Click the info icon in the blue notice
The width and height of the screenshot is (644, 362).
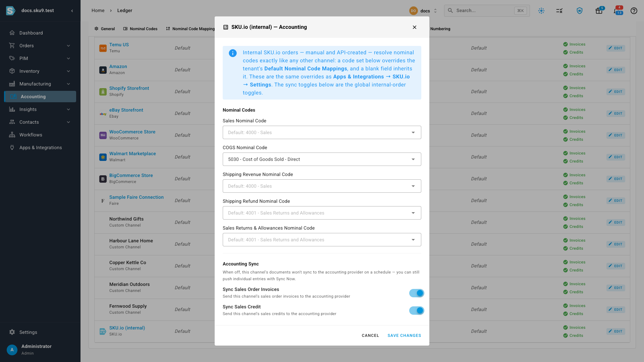coord(233,53)
